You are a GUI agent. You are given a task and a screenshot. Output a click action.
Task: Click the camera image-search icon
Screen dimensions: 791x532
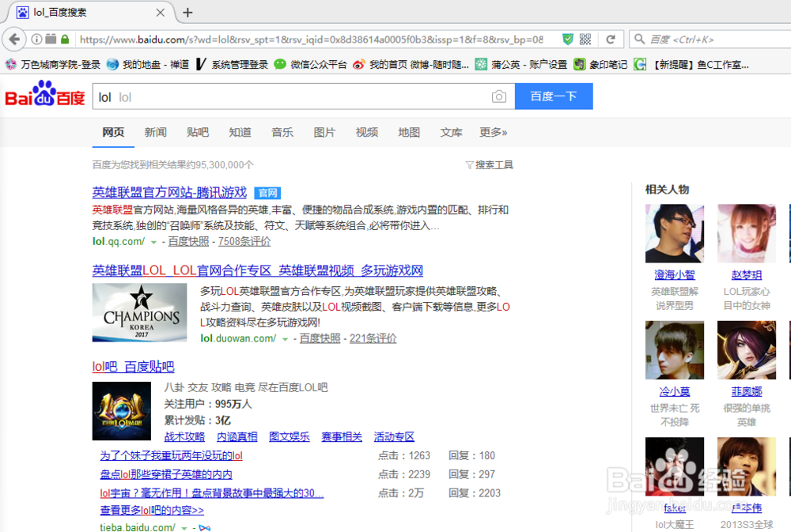point(498,96)
